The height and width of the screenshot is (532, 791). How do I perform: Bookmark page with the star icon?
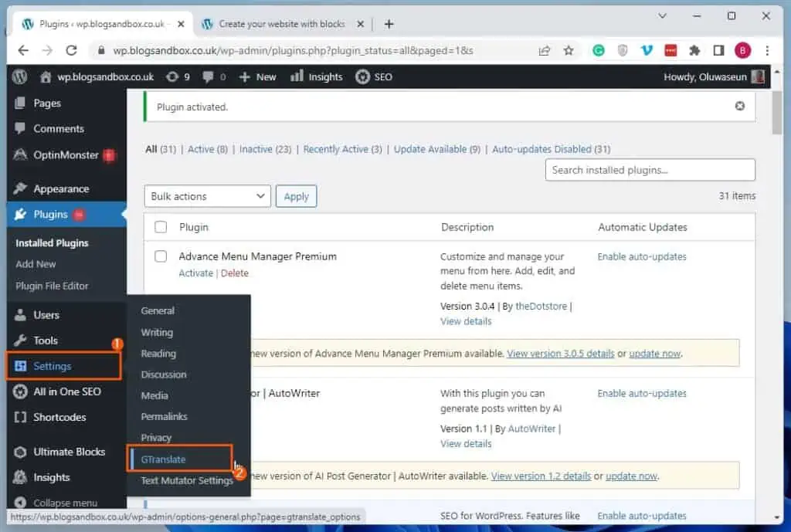[569, 50]
